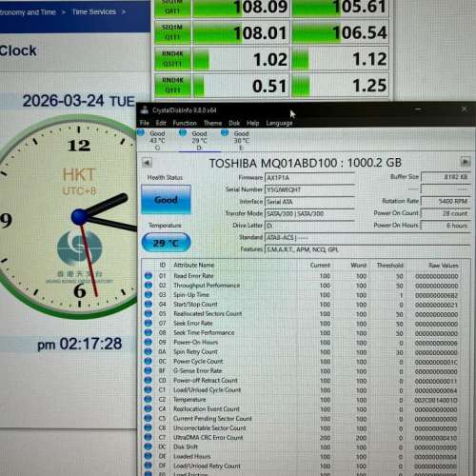This screenshot has width=476, height=476.
Task: Click the Serial Number field
Action: [x=309, y=189]
